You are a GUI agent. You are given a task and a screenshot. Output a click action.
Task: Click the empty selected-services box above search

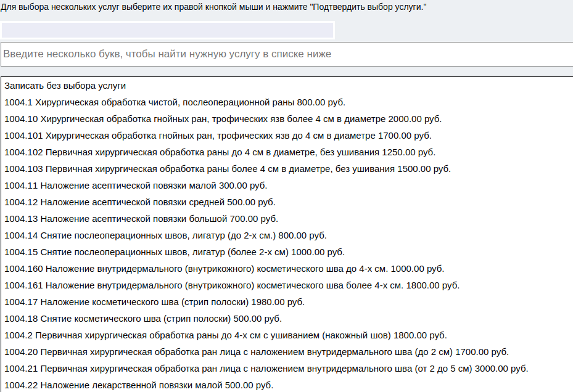[167, 30]
